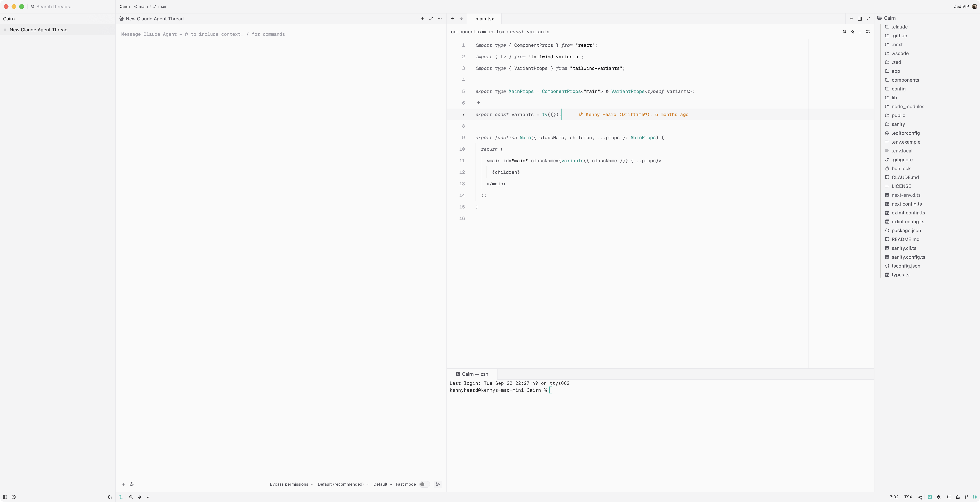The height and width of the screenshot is (502, 980).
Task: Toggle the threads sidebar in status bar
Action: coord(5,497)
